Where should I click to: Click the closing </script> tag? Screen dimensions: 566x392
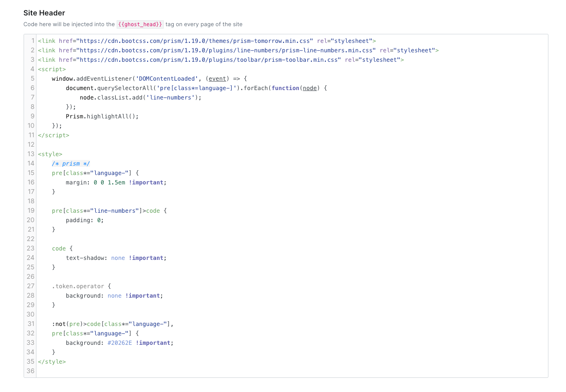coord(54,136)
